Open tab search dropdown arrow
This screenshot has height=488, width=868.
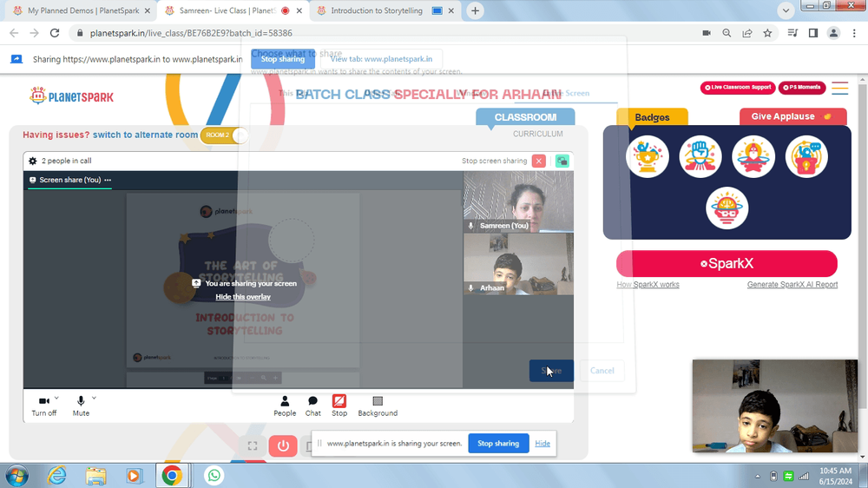point(786,10)
